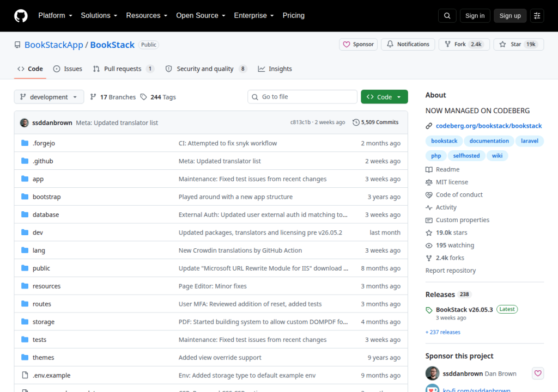Open the Releases 238 heading link
The width and height of the screenshot is (558, 392).
[x=448, y=295]
